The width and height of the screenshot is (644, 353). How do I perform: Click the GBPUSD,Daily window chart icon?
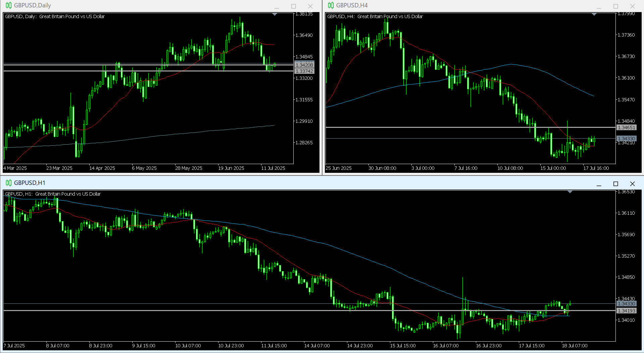[8, 5]
